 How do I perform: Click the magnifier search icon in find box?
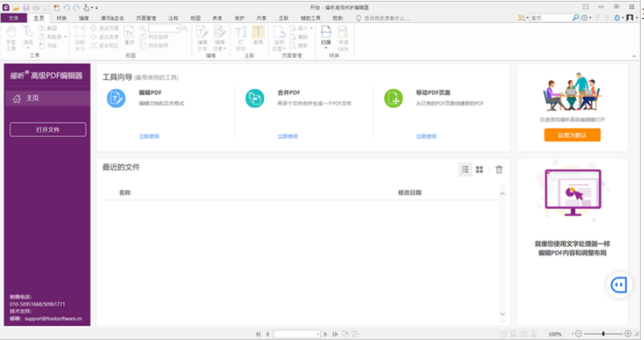pos(575,18)
